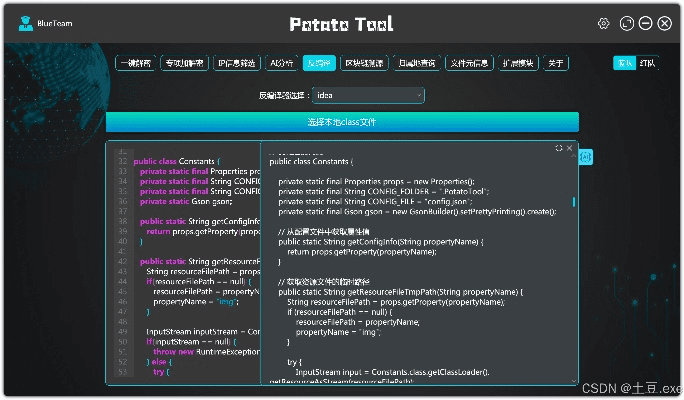Open settings via the gear icon
The image size is (684, 400).
(x=603, y=23)
